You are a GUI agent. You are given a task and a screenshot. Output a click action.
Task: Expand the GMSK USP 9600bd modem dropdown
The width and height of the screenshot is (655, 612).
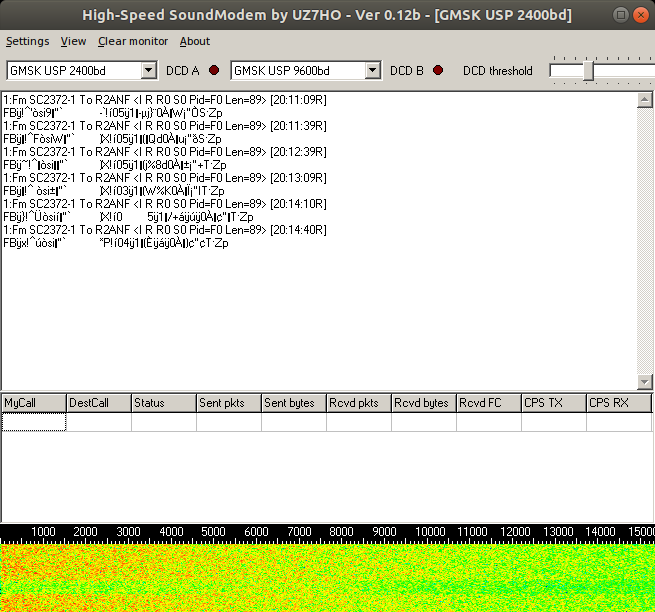click(372, 70)
